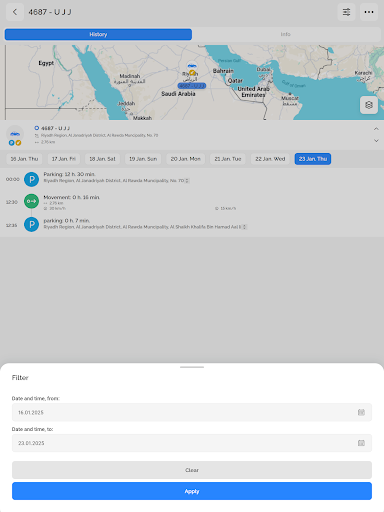The image size is (384, 512).
Task: Switch to the Info tab
Action: 286,34
